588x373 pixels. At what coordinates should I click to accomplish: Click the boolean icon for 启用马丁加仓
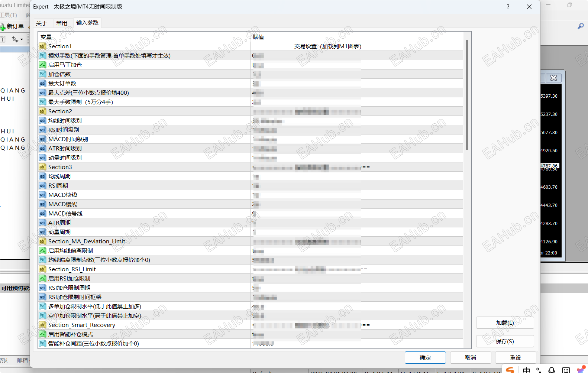click(42, 65)
